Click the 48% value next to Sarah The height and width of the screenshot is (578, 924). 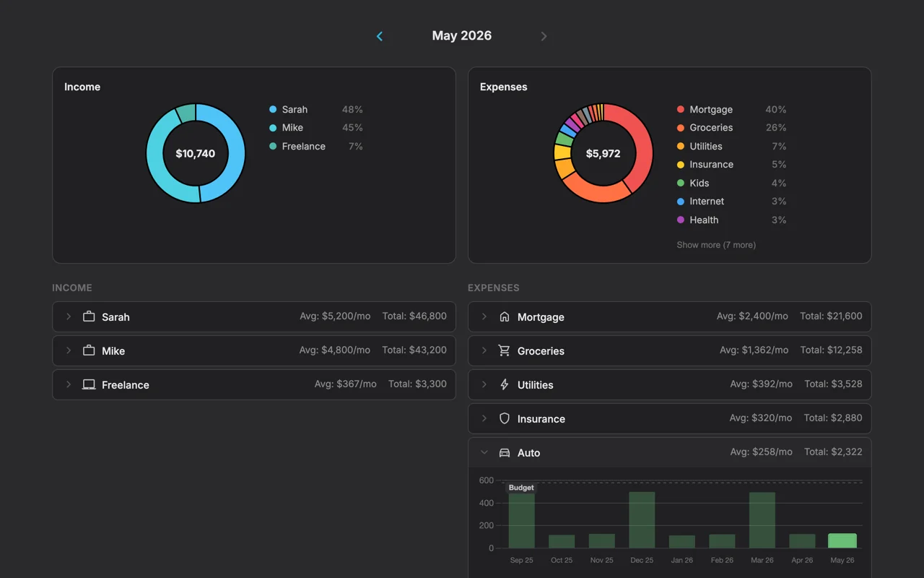[x=352, y=109]
